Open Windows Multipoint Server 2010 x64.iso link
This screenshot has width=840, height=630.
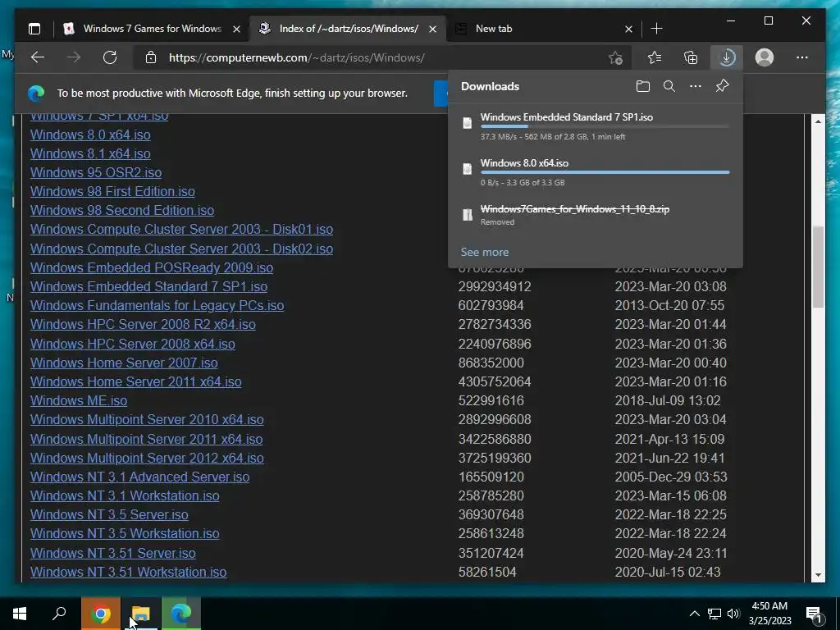click(147, 419)
